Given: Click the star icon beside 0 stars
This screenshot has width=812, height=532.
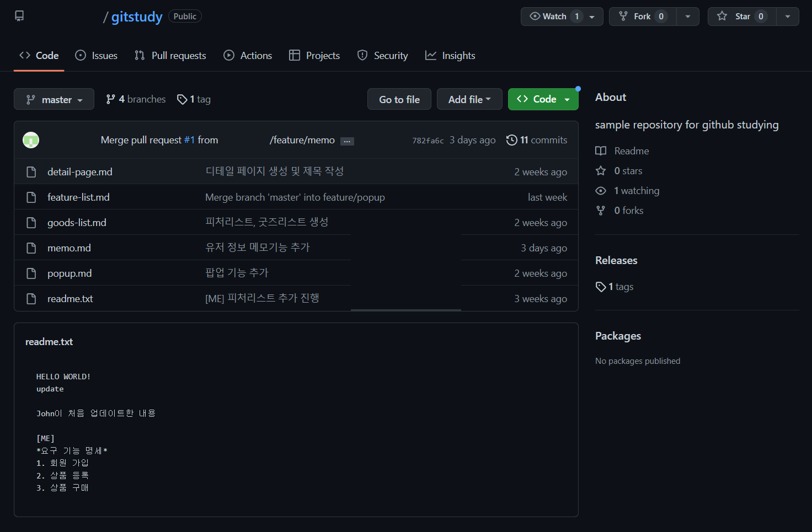Looking at the screenshot, I should pos(601,171).
